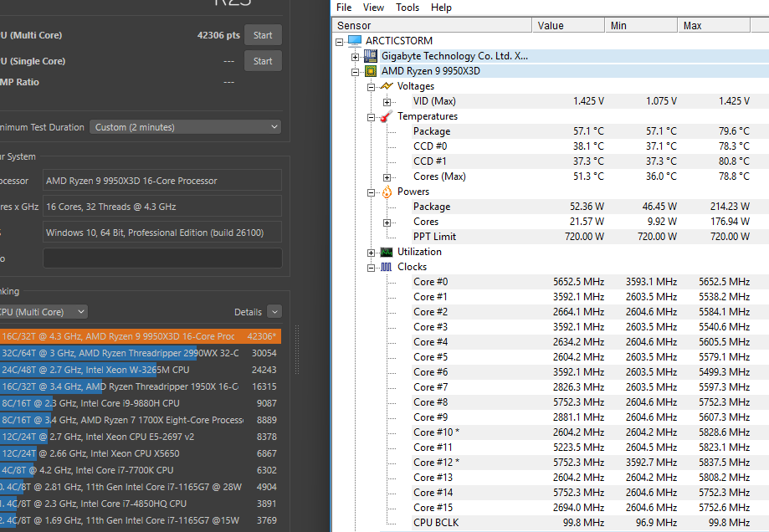Click the OS Windows 10 field
This screenshot has width=769, height=532.
pos(162,233)
